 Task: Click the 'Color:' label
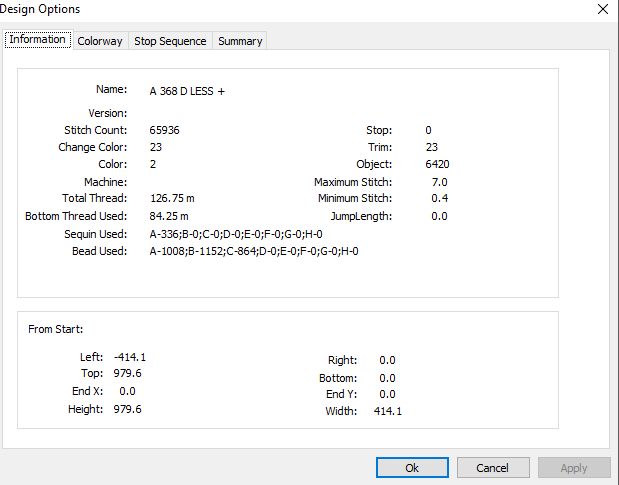pos(113,164)
